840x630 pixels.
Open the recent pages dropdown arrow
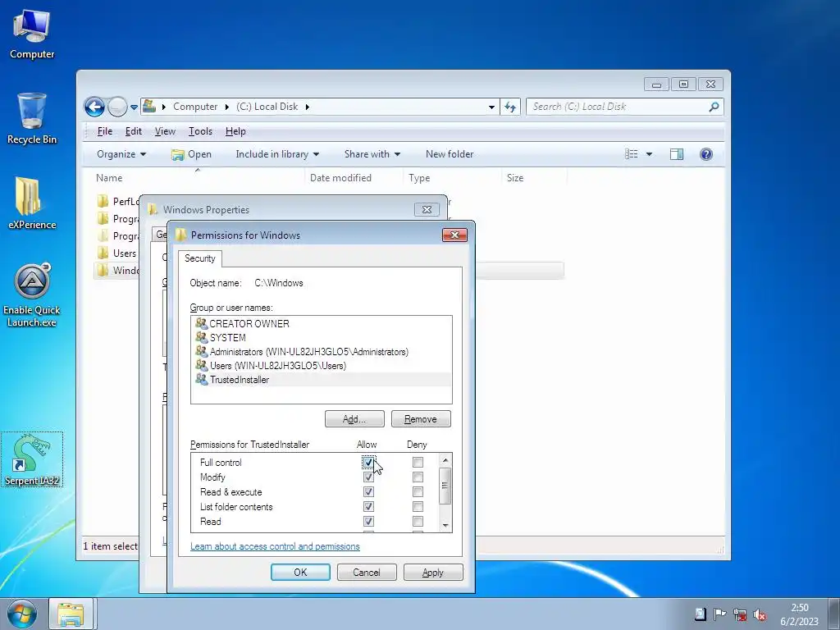134,107
